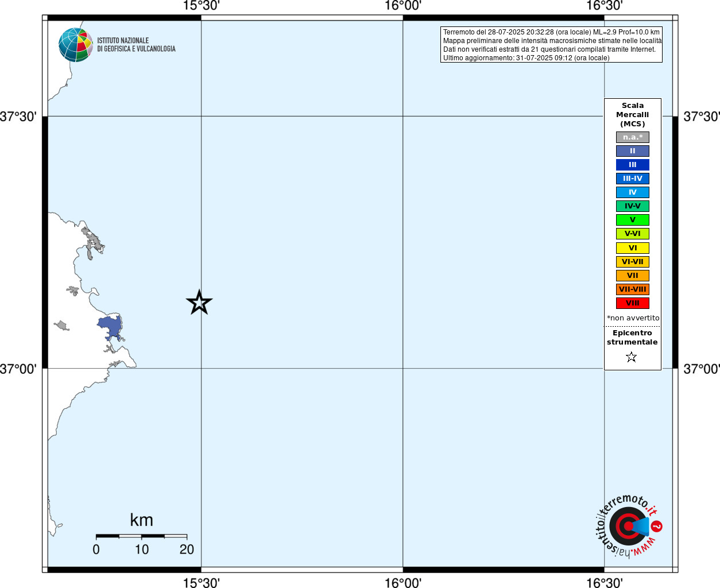Select the III-IV legend swatch

coord(633,179)
